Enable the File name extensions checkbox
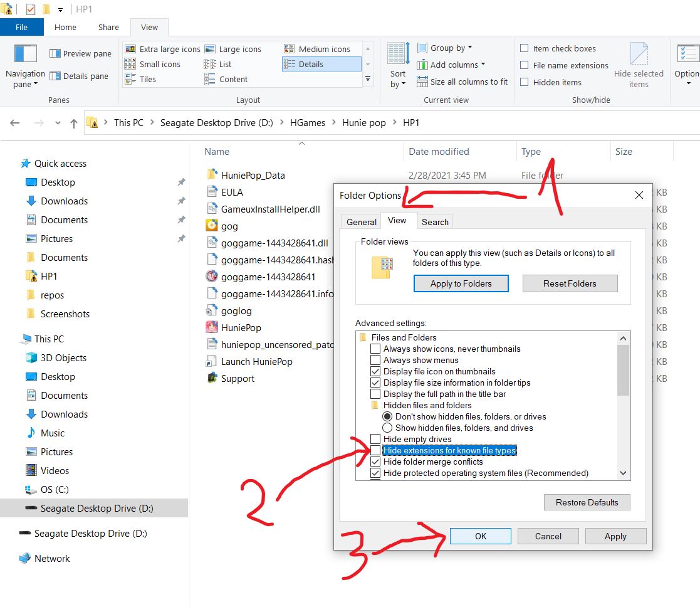This screenshot has height=607, width=700. pos(525,65)
